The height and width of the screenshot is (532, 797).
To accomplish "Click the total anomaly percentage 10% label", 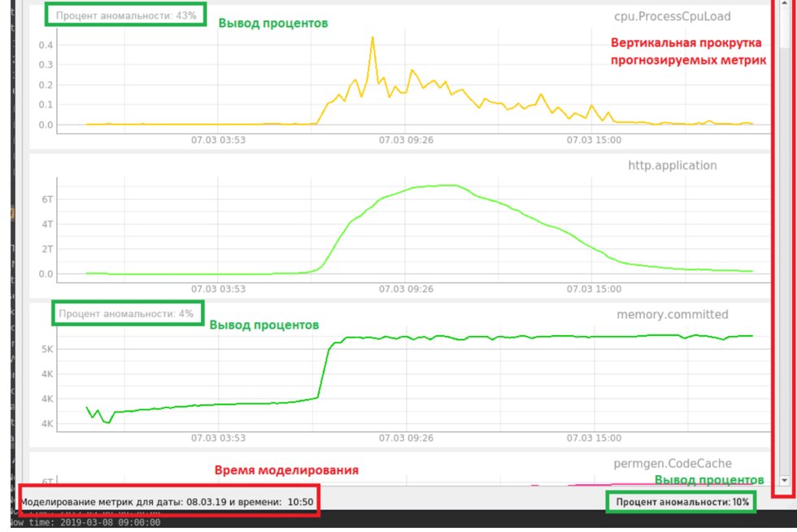I will [x=682, y=502].
